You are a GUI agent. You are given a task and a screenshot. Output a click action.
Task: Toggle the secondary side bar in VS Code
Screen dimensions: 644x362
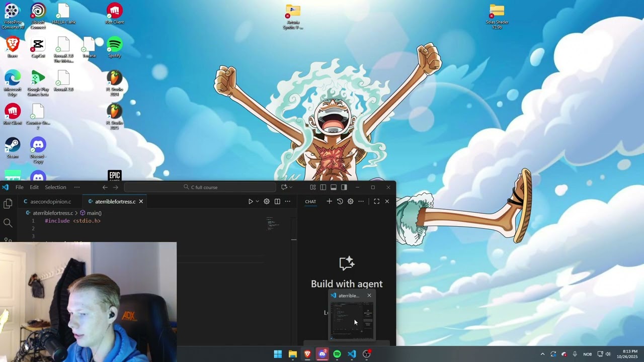tap(344, 187)
